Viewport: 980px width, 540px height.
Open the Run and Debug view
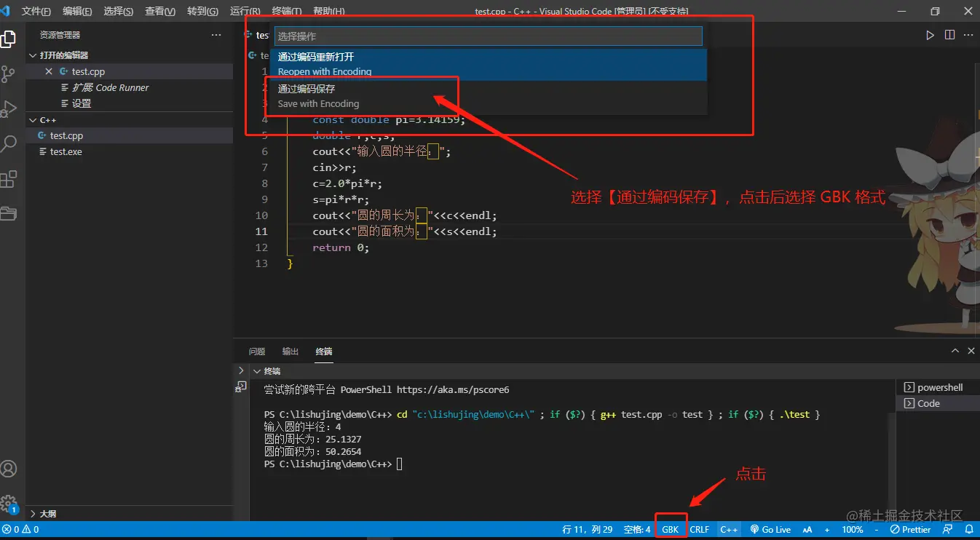[x=8, y=109]
